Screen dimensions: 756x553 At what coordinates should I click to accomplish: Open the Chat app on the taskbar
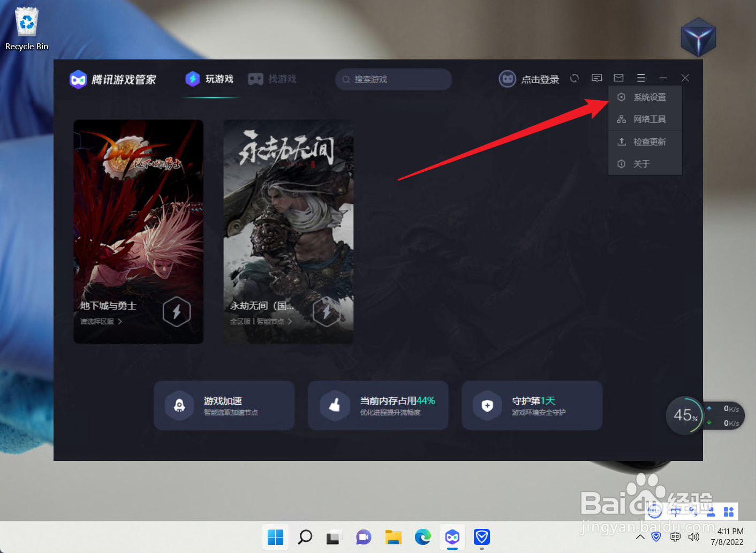[x=364, y=537]
